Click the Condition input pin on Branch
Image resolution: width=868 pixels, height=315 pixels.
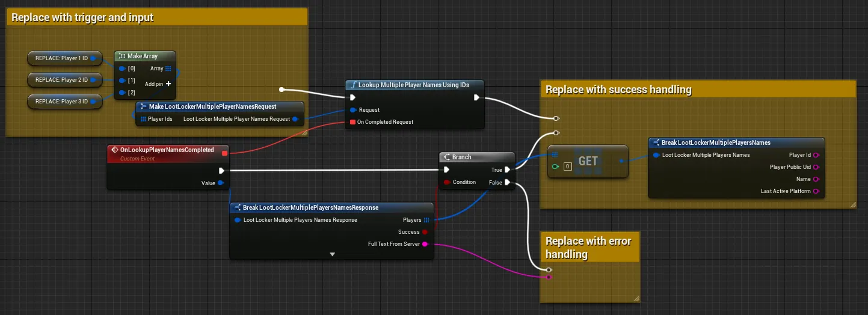point(446,182)
